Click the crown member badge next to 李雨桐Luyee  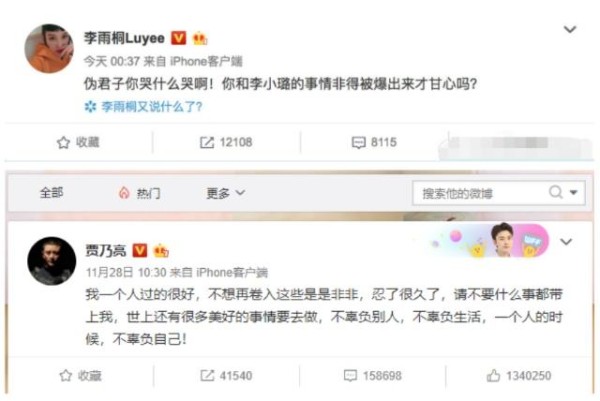(x=200, y=38)
